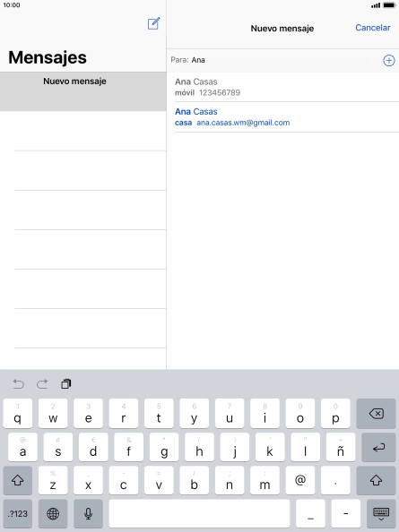Screen dimensions: 399x532
Task: Switch to the .?123 numbers keyboard
Action: point(18,513)
